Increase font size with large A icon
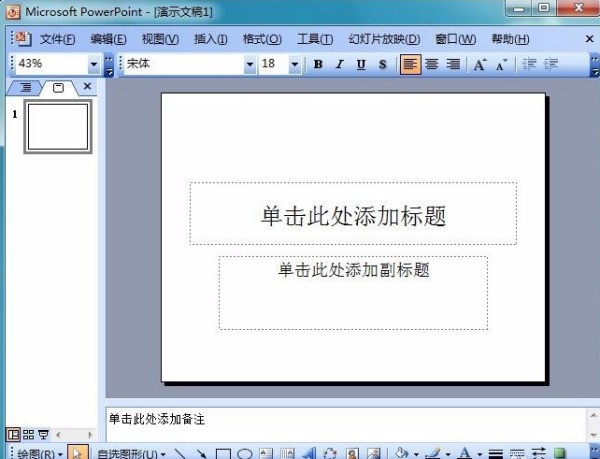600x459 pixels. [x=480, y=64]
